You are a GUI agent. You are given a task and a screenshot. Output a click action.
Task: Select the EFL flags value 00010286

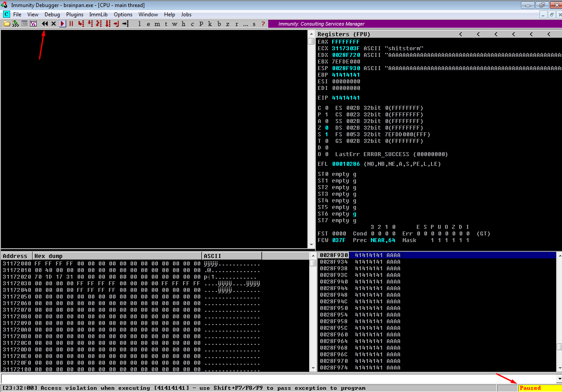tap(346, 164)
